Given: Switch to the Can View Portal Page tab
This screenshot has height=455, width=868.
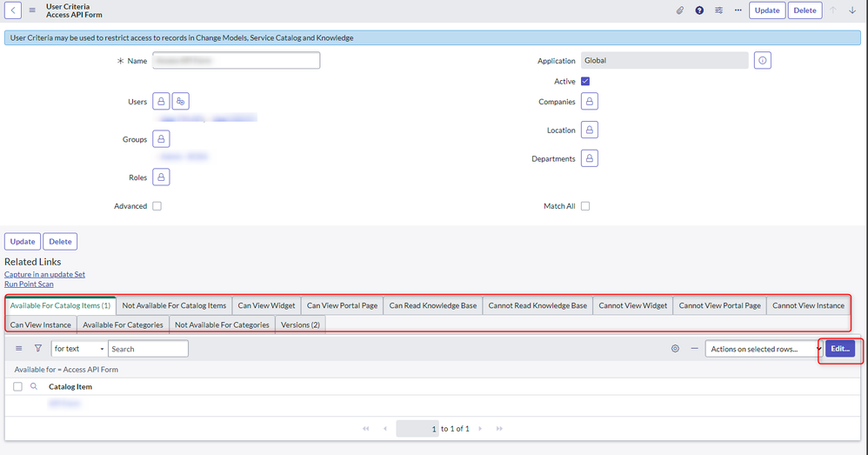Looking at the screenshot, I should [342, 305].
